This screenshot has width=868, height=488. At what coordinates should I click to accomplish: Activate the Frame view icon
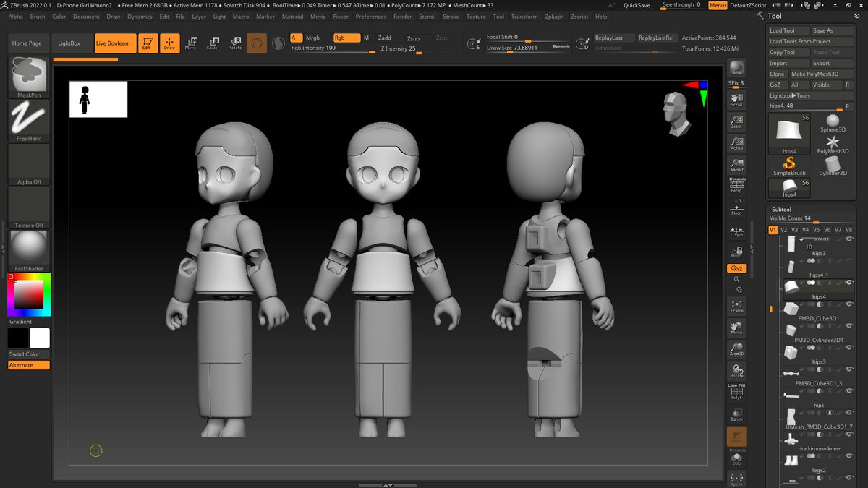736,306
